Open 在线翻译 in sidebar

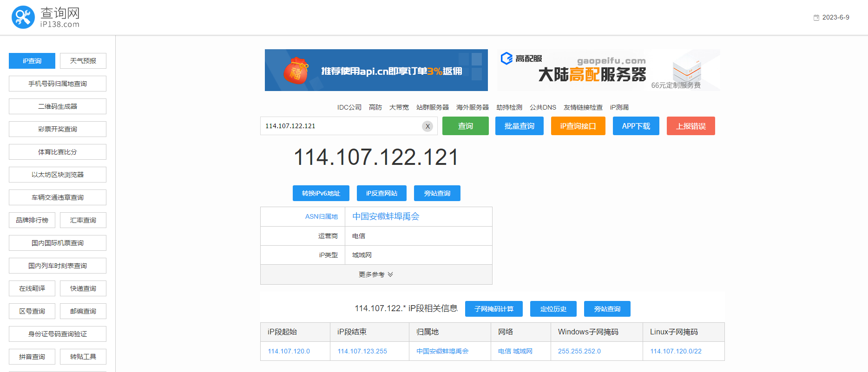pyautogui.click(x=32, y=288)
